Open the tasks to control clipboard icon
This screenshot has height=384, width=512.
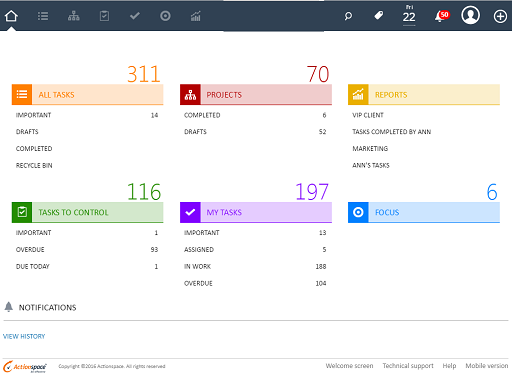104,16
